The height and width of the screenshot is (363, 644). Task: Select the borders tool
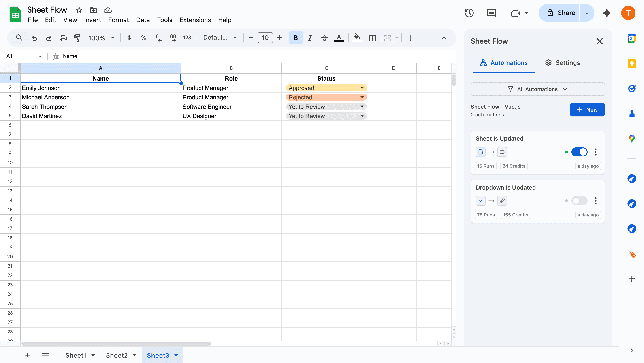coord(372,38)
